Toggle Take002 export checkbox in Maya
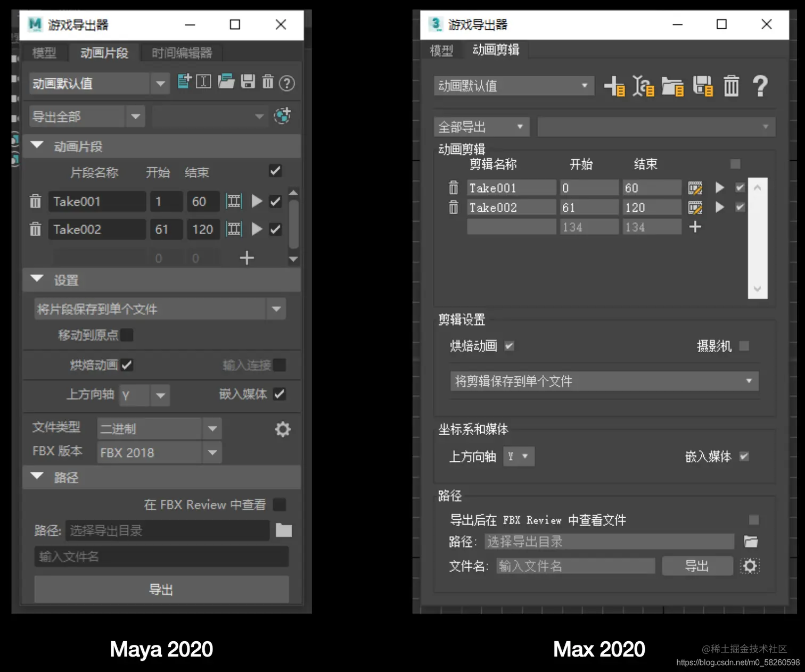The width and height of the screenshot is (805, 672). click(275, 229)
